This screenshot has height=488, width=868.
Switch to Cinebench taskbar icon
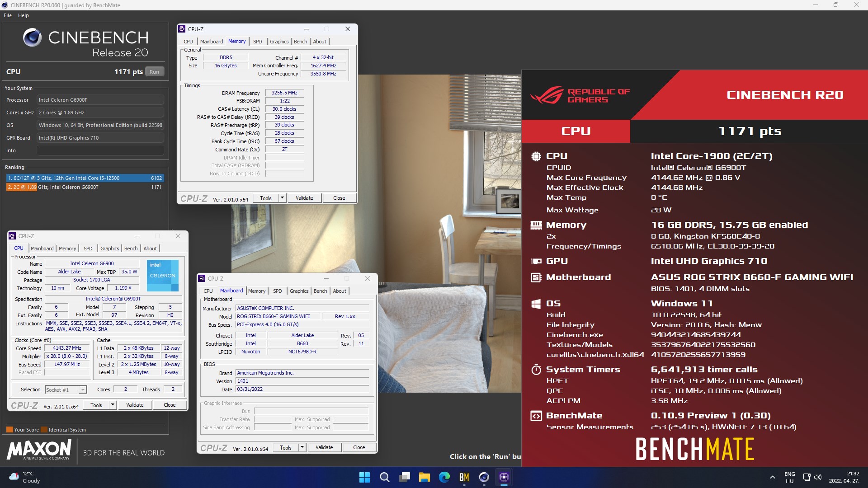tap(484, 477)
